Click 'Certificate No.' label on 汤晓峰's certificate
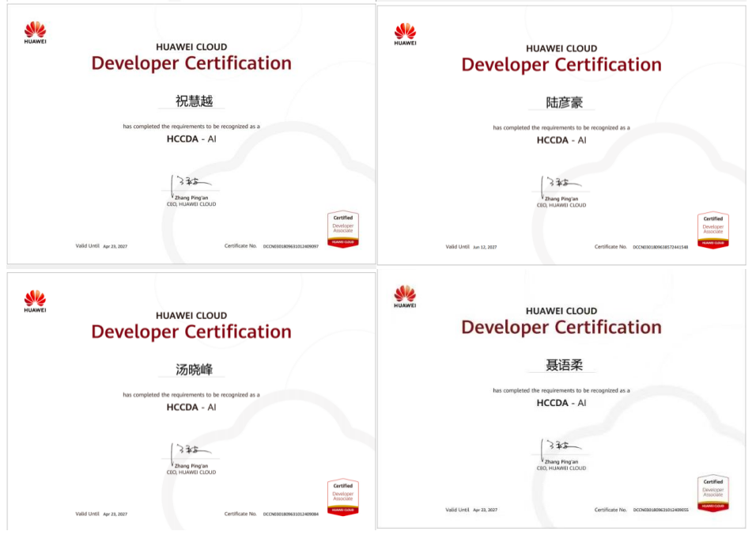The image size is (756, 535). point(240,514)
